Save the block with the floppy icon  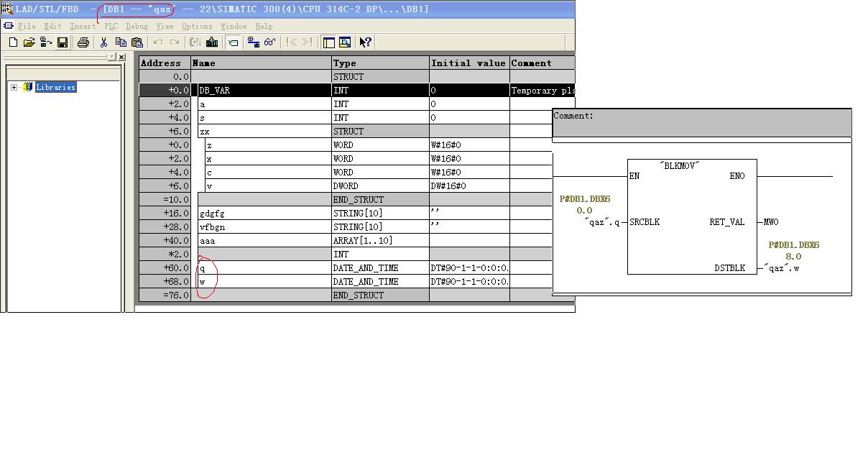point(63,42)
